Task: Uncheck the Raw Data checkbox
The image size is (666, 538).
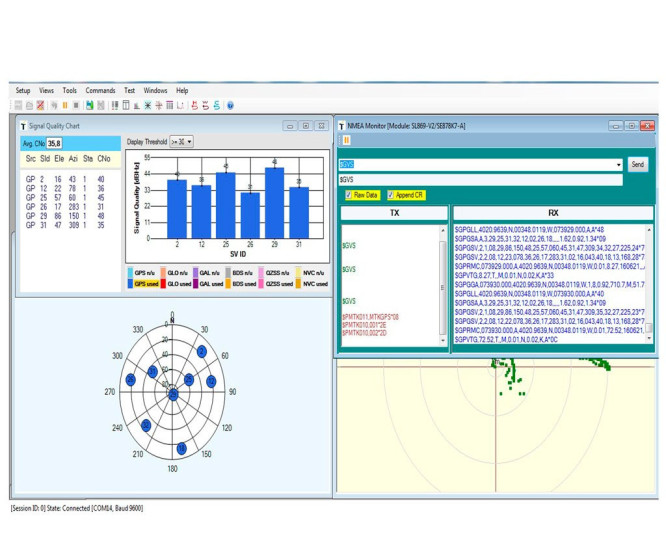Action: click(x=349, y=195)
